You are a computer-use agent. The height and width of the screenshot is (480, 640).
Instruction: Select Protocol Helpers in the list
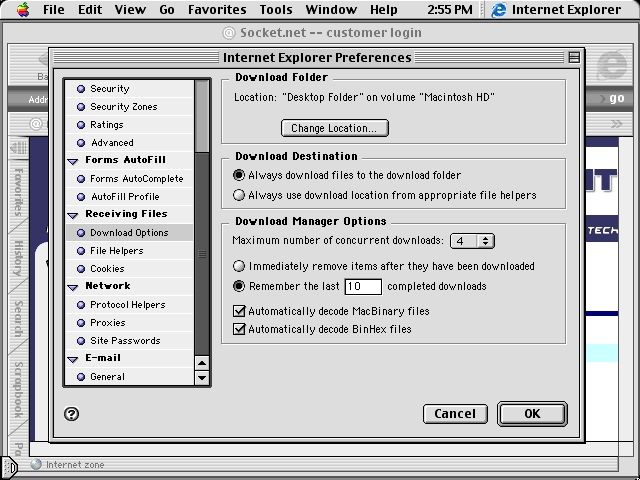click(x=130, y=304)
